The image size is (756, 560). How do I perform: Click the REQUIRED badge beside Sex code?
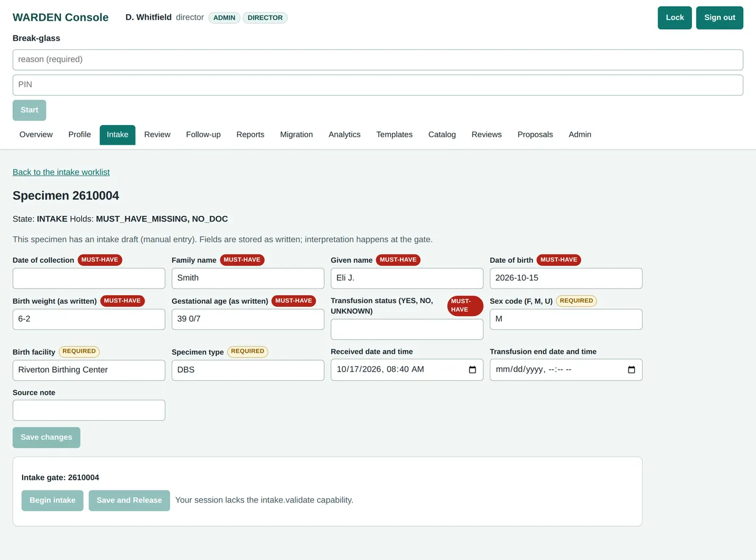[x=576, y=301]
